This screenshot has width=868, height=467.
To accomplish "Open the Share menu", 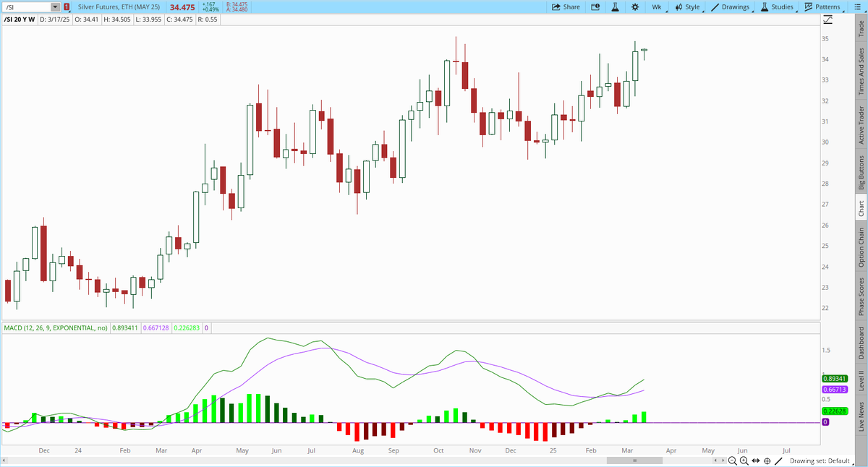I will point(566,7).
